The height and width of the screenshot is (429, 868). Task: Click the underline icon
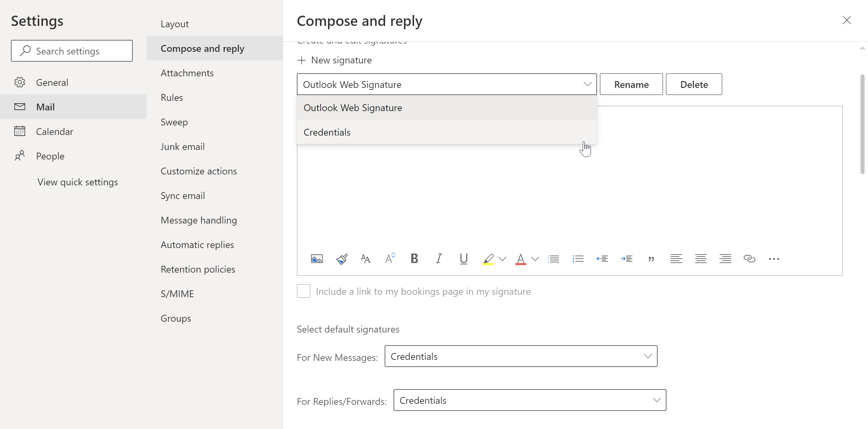click(463, 259)
